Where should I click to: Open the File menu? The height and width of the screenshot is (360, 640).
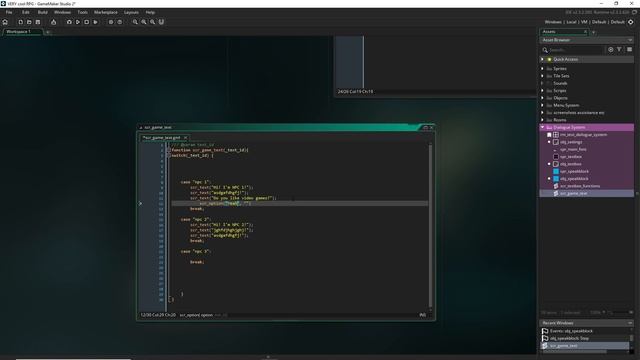coord(9,12)
